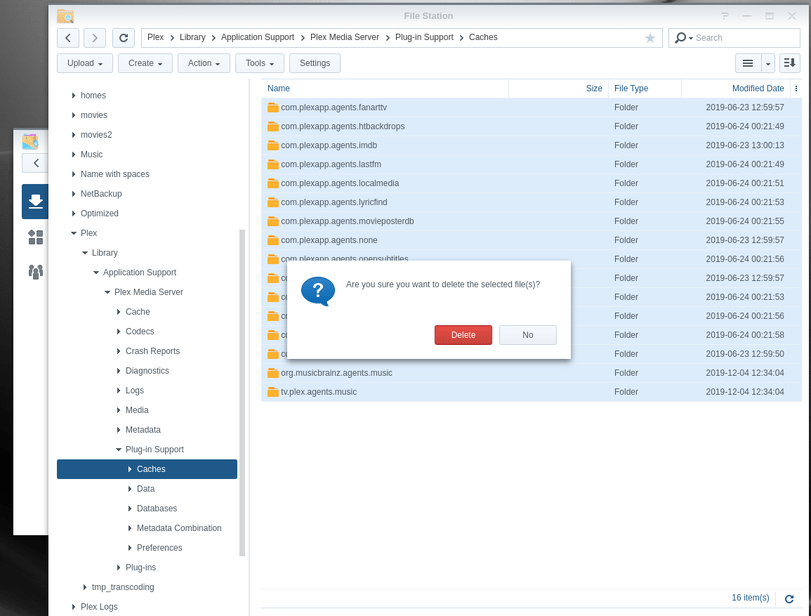Select the Preferences folder in tree
Viewport: 811px width, 616px height.
159,548
